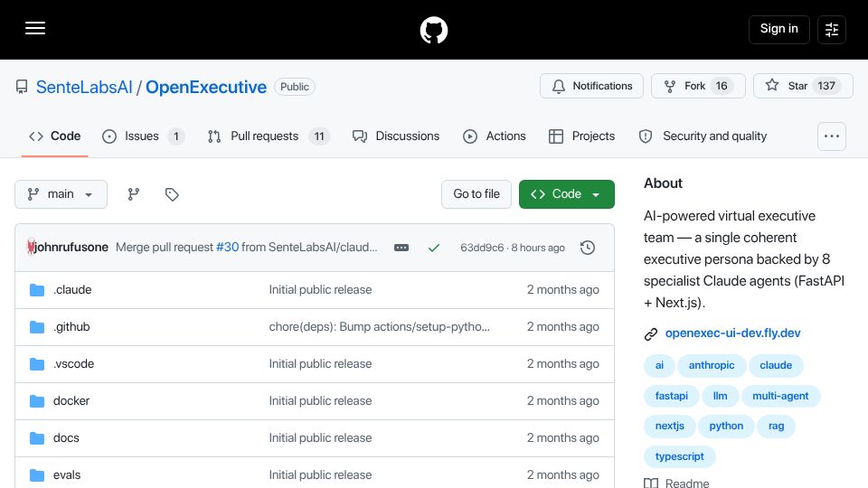Click the link icon beside openexec-ui-dev.fly.dev
The image size is (868, 488).
pos(651,333)
